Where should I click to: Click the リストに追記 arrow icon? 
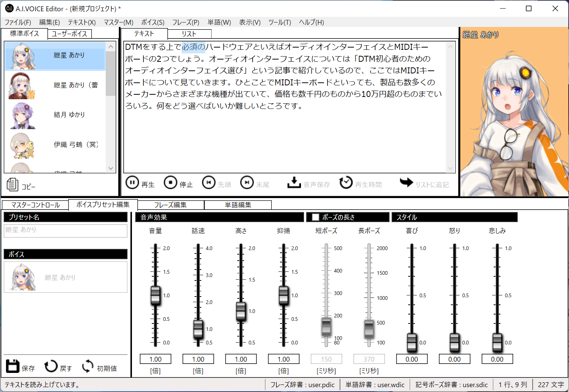click(x=406, y=182)
